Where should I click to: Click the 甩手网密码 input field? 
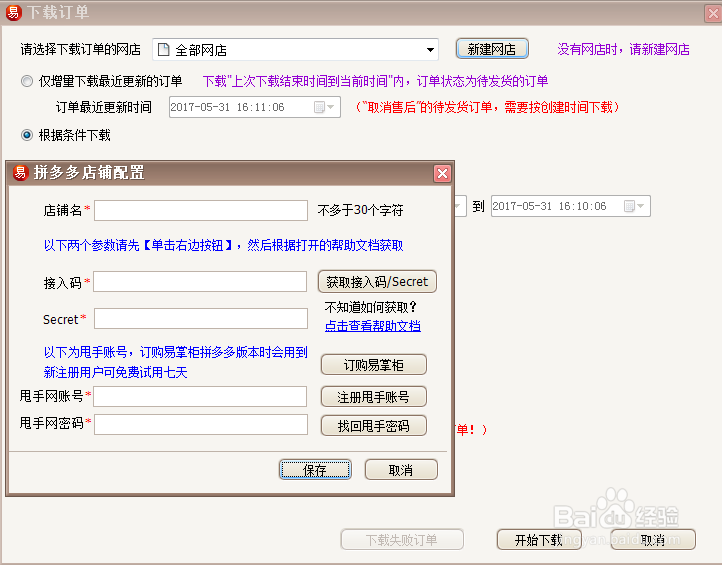click(x=201, y=424)
